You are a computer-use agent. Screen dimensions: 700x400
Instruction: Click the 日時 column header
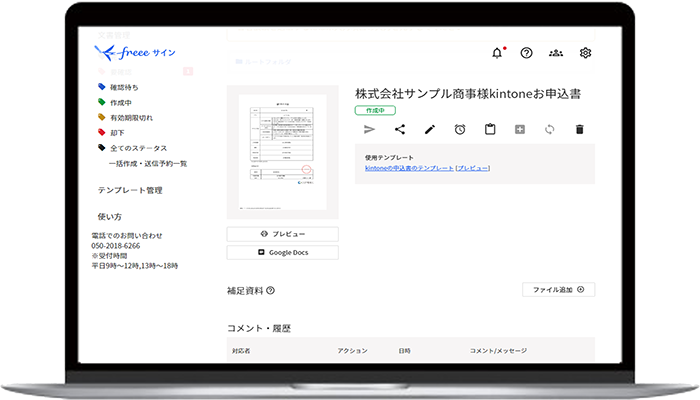pyautogui.click(x=404, y=351)
